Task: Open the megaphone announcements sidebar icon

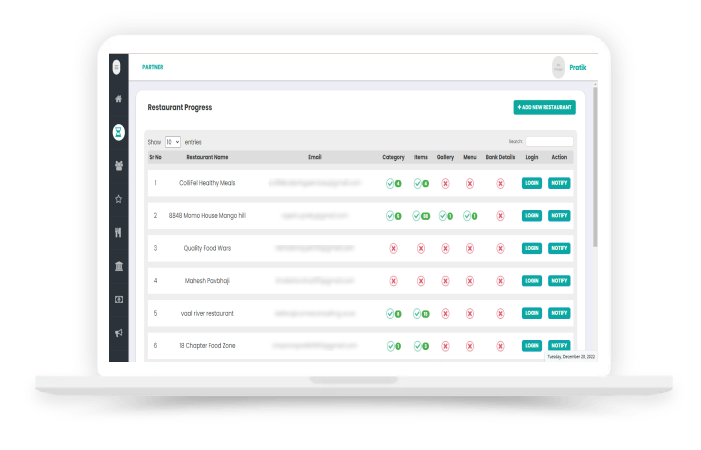Action: (x=118, y=333)
